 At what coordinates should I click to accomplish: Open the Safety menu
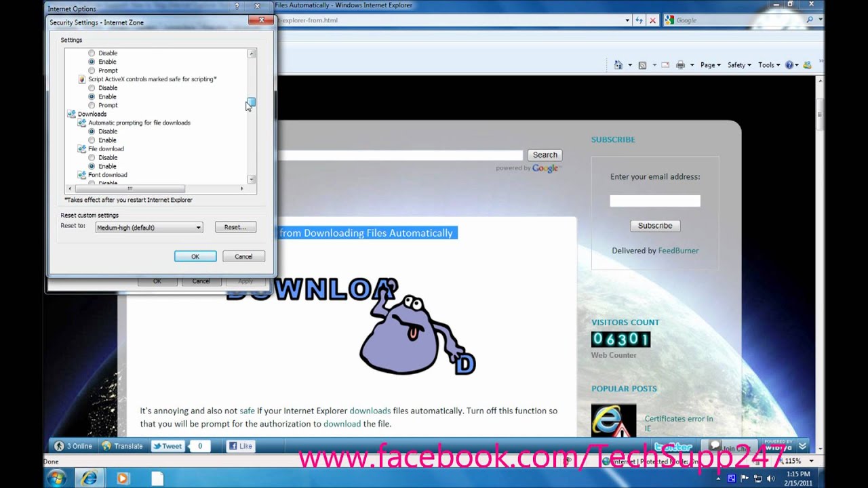coord(739,65)
